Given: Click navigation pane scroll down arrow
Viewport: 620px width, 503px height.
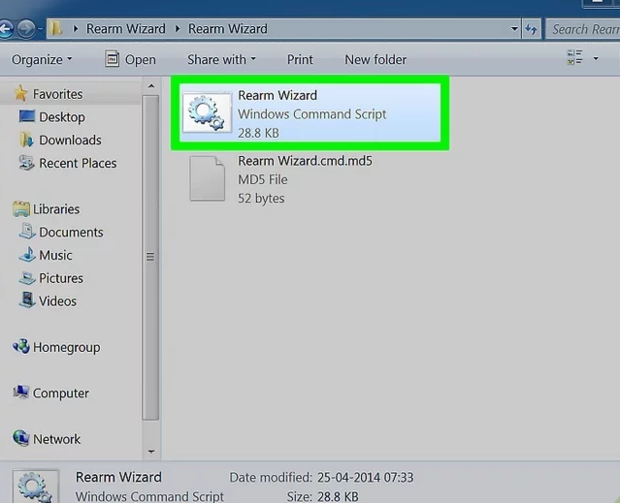Looking at the screenshot, I should pyautogui.click(x=151, y=452).
